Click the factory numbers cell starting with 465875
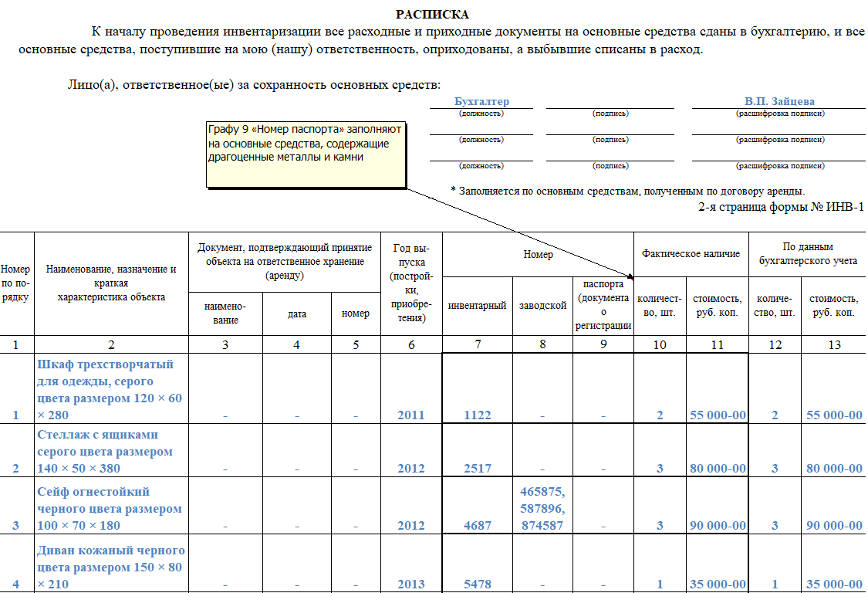Viewport: 868px width, 593px height. 542,508
